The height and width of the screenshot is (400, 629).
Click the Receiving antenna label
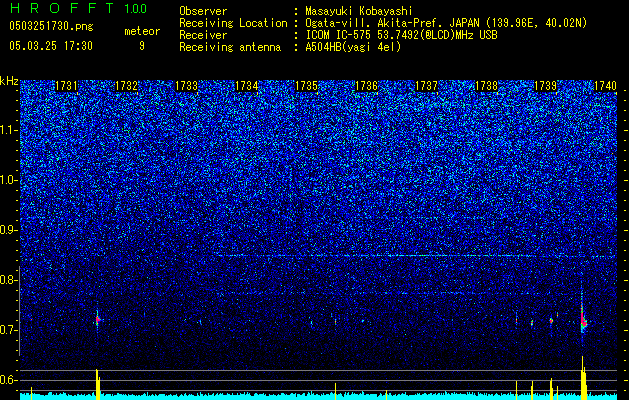point(230,47)
